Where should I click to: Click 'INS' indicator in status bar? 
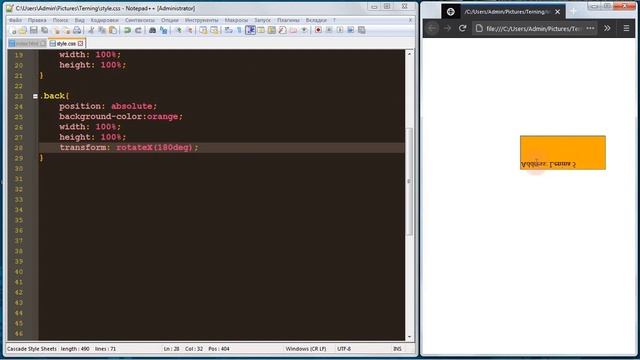point(397,349)
